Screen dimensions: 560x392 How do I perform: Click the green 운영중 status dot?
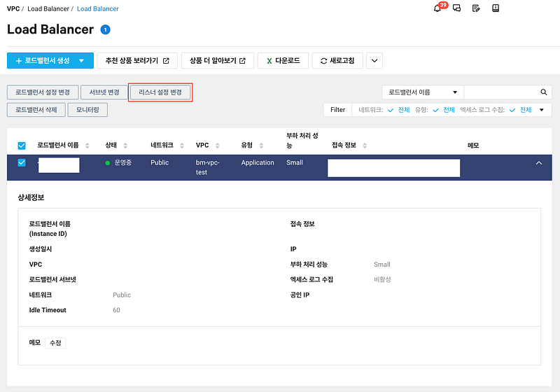click(x=108, y=163)
